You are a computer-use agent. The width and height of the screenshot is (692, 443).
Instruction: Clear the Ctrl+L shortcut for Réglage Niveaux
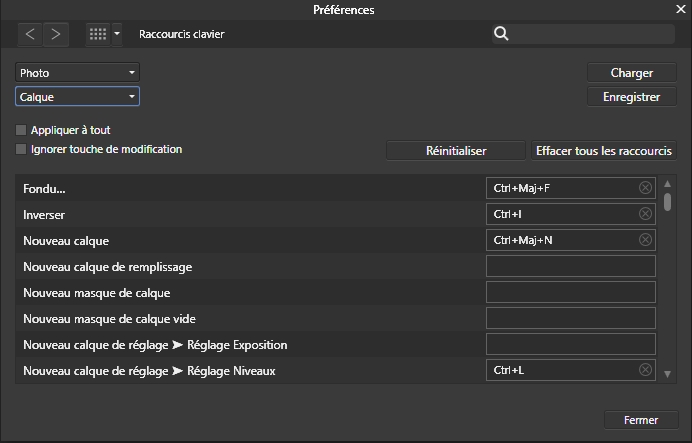[645, 370]
